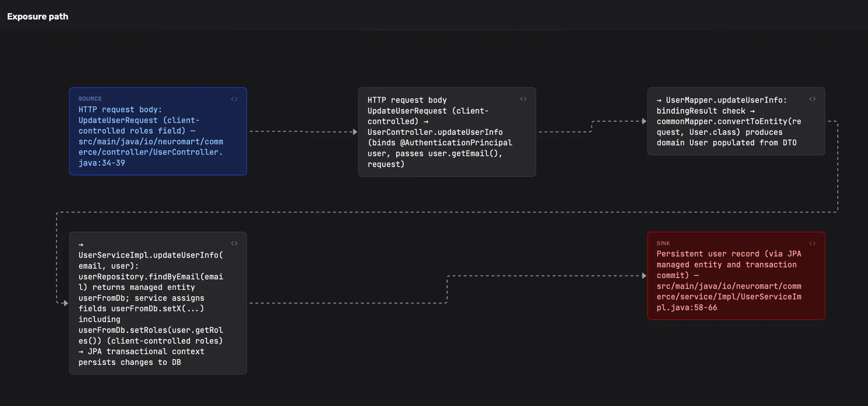Click the 'SINK' label text
Image resolution: width=868 pixels, height=406 pixels.
click(663, 243)
